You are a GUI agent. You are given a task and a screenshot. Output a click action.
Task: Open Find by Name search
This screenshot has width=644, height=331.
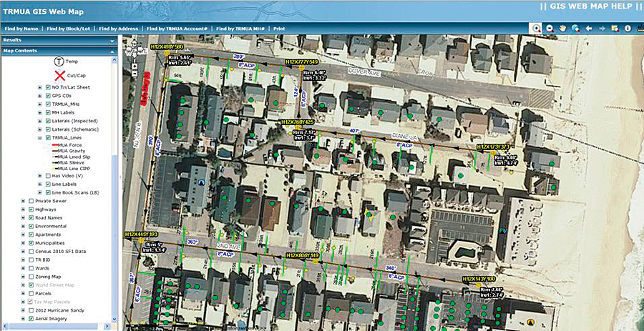pyautogui.click(x=21, y=29)
